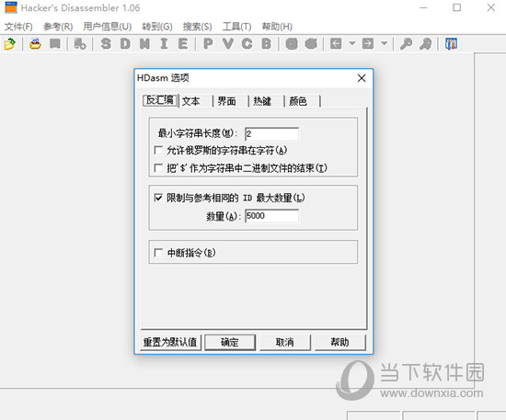Open the 参考(R) menu
The width and height of the screenshot is (506, 420).
coord(58,27)
